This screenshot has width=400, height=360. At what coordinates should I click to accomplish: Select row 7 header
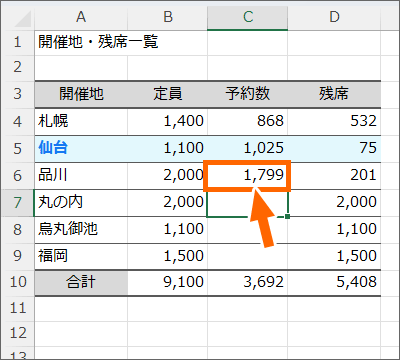click(17, 203)
